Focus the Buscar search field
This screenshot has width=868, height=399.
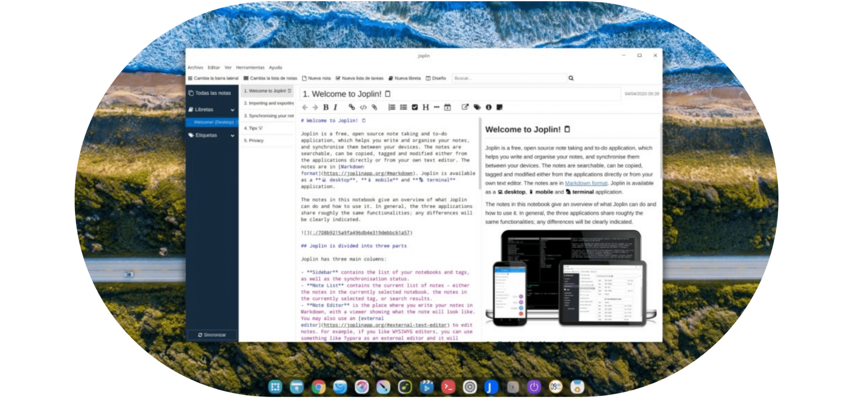tap(509, 78)
